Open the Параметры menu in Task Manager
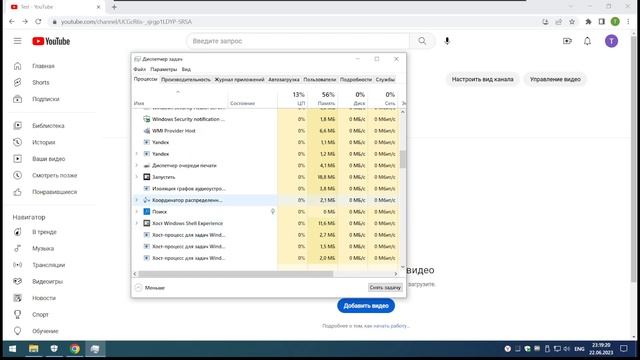 coord(164,69)
